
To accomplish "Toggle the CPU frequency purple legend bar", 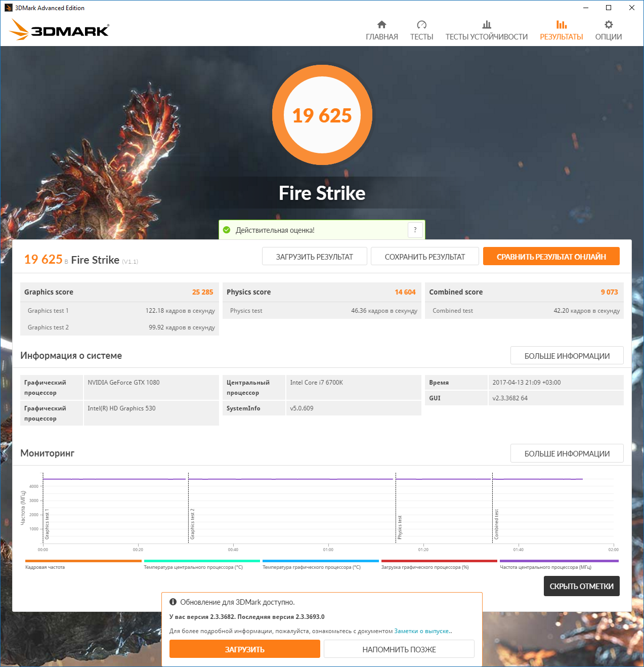I will pos(559,561).
